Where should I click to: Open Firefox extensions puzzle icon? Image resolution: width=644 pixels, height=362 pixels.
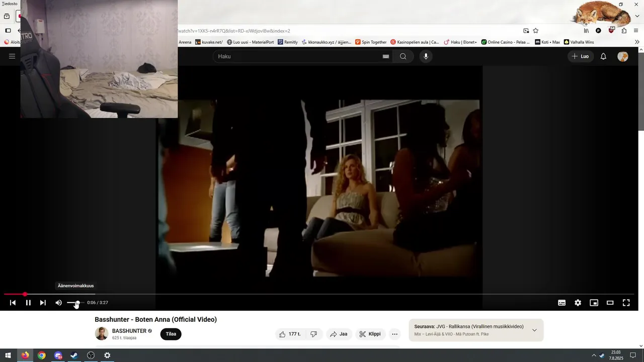pyautogui.click(x=624, y=31)
